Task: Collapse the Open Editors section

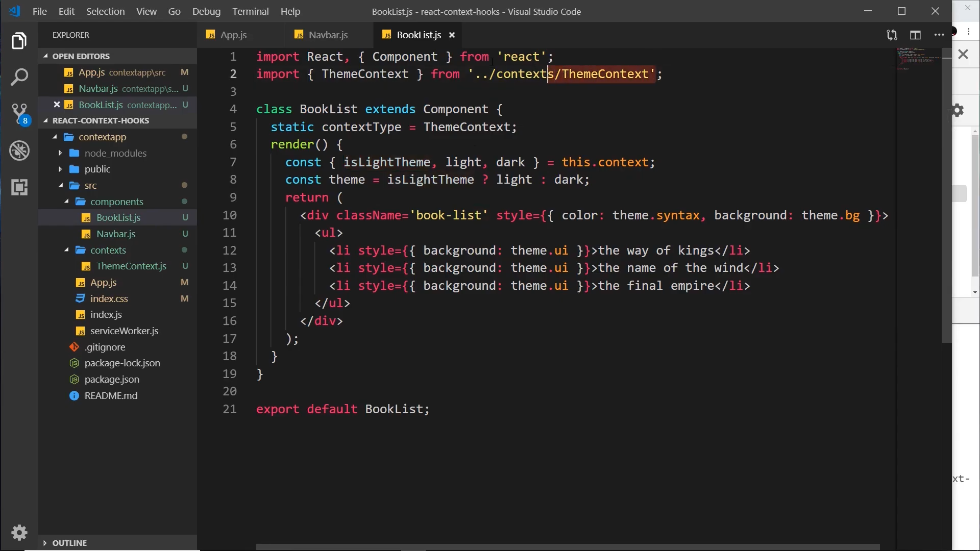Action: click(45, 56)
